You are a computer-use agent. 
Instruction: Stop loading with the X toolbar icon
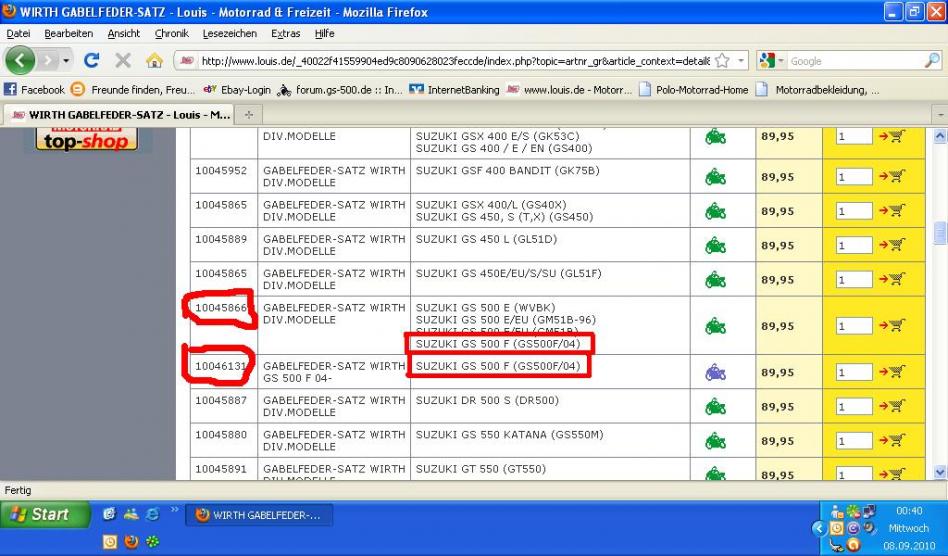pos(123,60)
